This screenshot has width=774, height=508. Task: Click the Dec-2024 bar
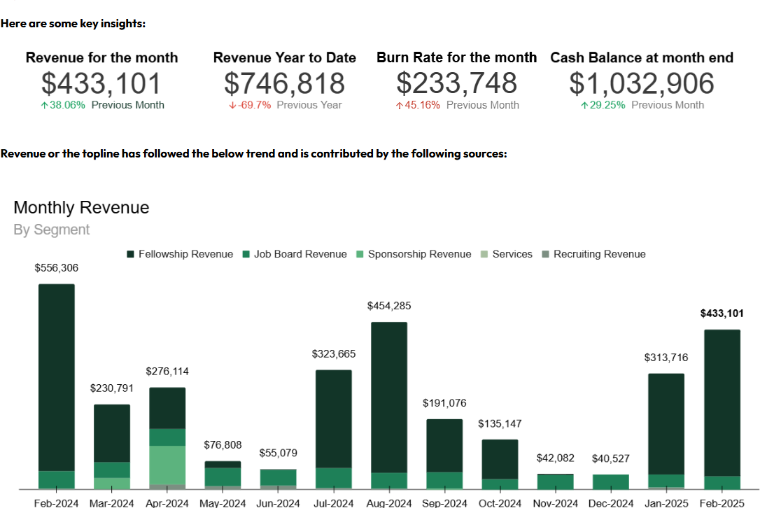pos(611,482)
